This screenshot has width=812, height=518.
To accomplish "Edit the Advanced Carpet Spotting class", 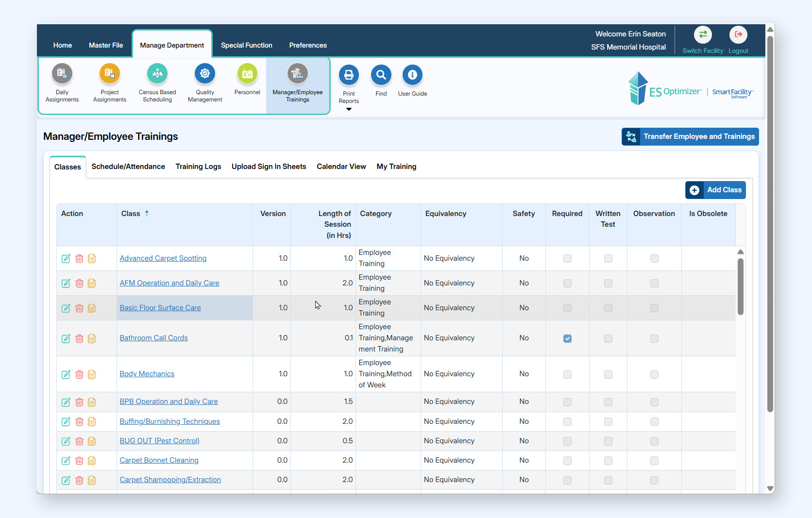I will [66, 259].
